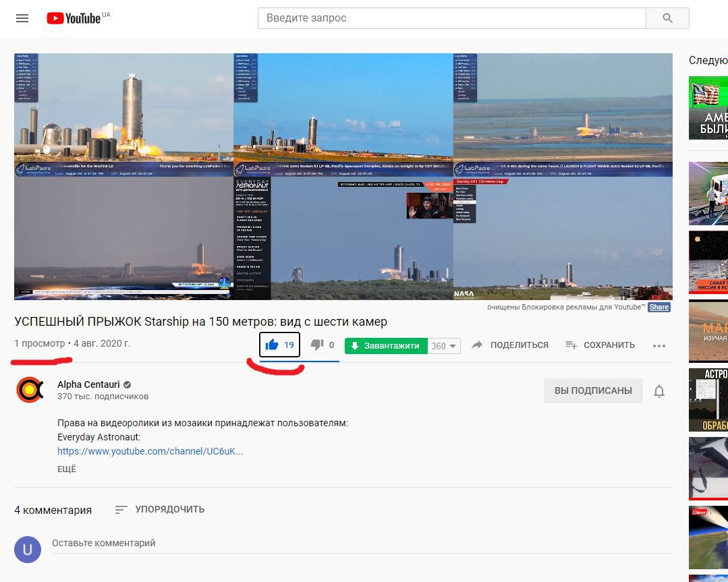This screenshot has width=728, height=582.
Task: Click the magnifier search button
Action: coord(667,18)
